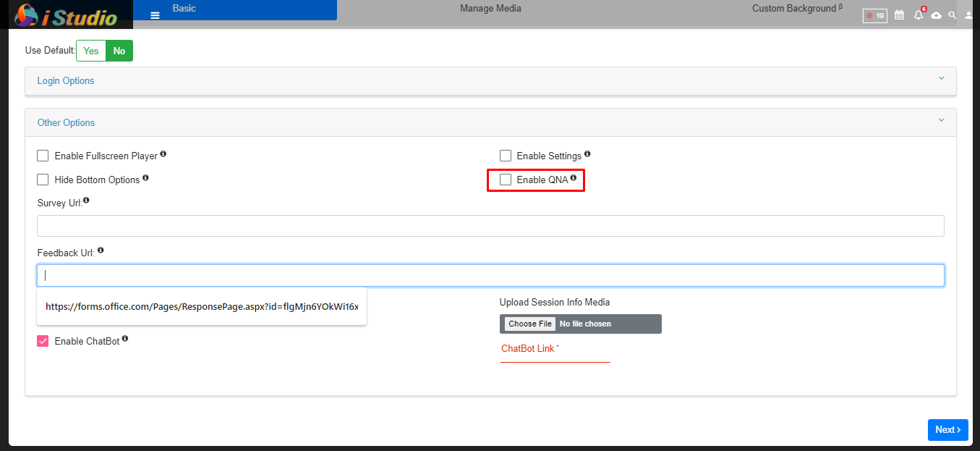Click the 'Upload Session Info Media' label
Screen dimensions: 980x451
tap(555, 302)
